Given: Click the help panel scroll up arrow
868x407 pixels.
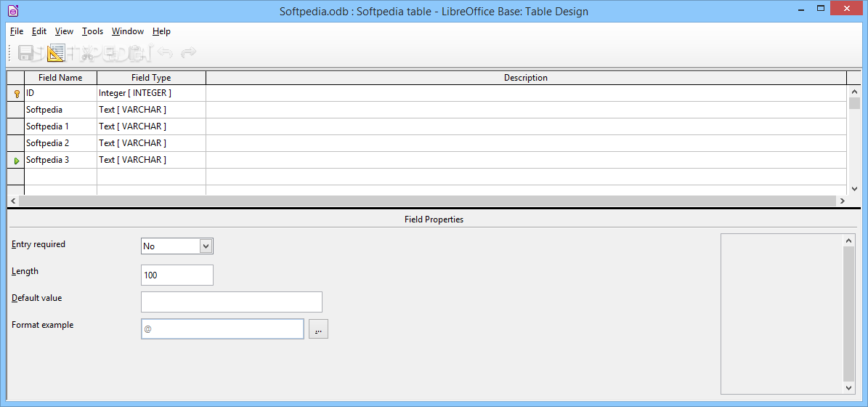Looking at the screenshot, I should [848, 241].
